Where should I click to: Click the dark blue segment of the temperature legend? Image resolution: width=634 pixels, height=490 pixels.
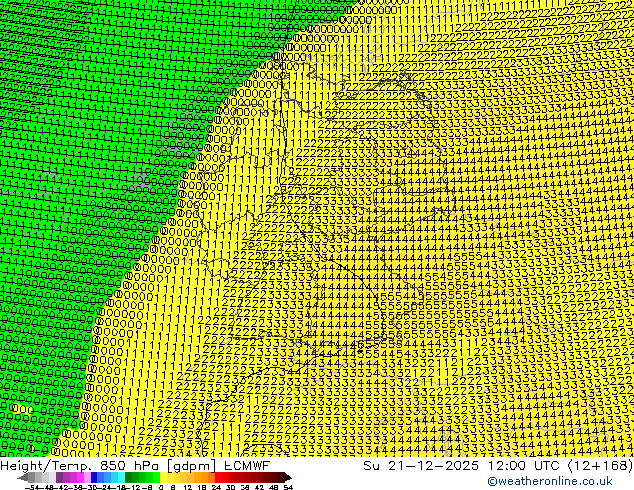94,478
